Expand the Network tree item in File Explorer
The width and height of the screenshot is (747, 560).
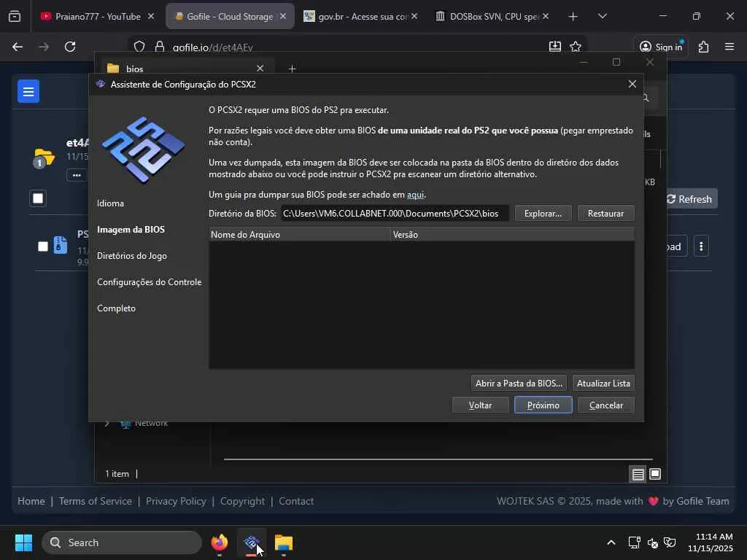[107, 423]
